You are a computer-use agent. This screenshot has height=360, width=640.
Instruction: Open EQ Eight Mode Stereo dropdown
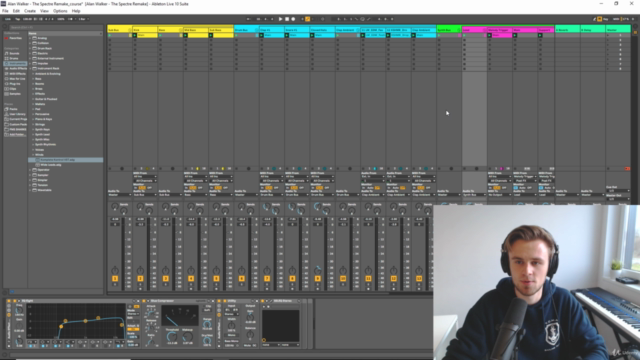(x=133, y=314)
